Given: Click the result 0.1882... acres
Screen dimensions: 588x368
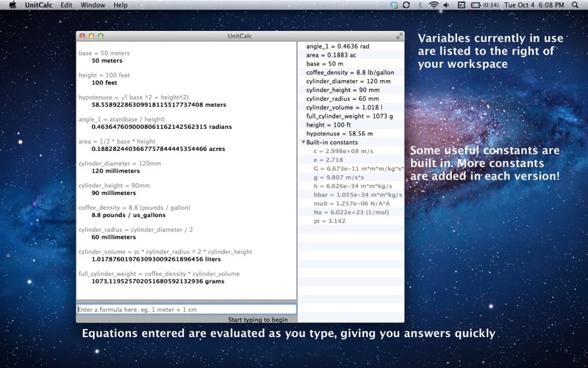Looking at the screenshot, I should click(158, 149).
